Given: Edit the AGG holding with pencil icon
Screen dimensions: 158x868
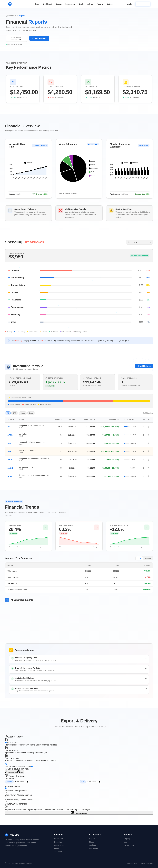Looking at the screenshot, I should click(143, 476).
